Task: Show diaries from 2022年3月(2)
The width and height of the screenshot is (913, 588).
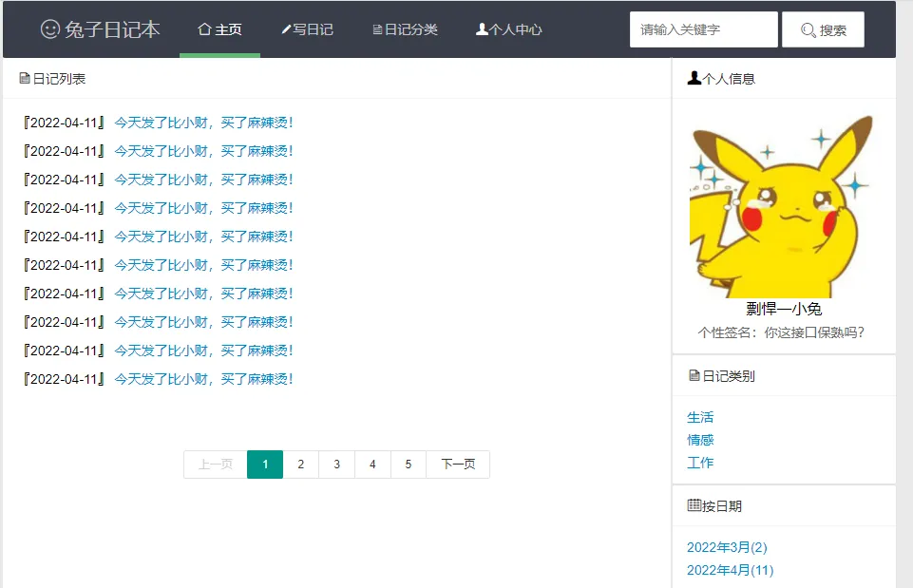Action: (727, 547)
